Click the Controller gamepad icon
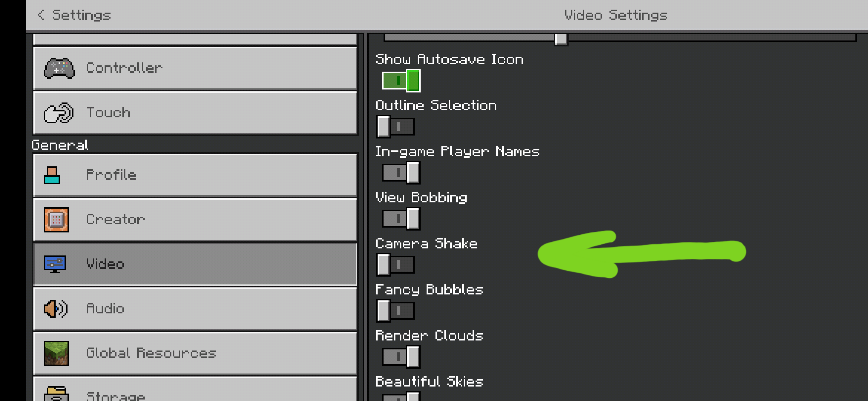The height and width of the screenshot is (401, 868). point(59,68)
